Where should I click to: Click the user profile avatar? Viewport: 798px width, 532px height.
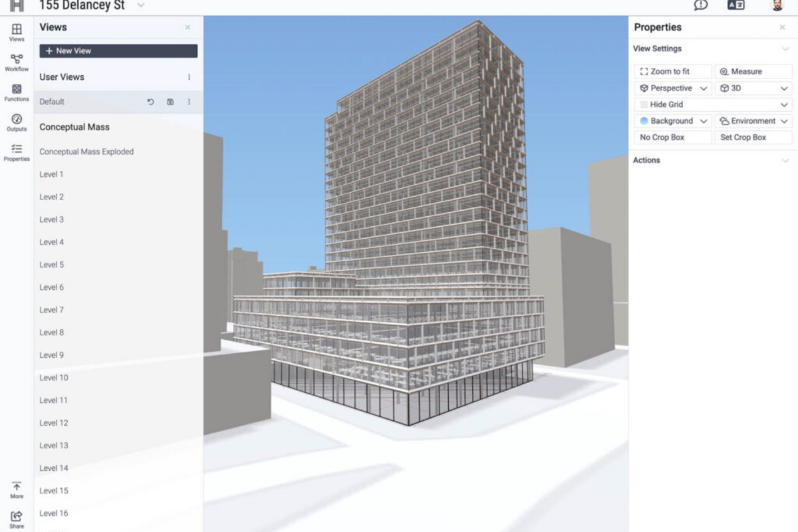pyautogui.click(x=777, y=5)
